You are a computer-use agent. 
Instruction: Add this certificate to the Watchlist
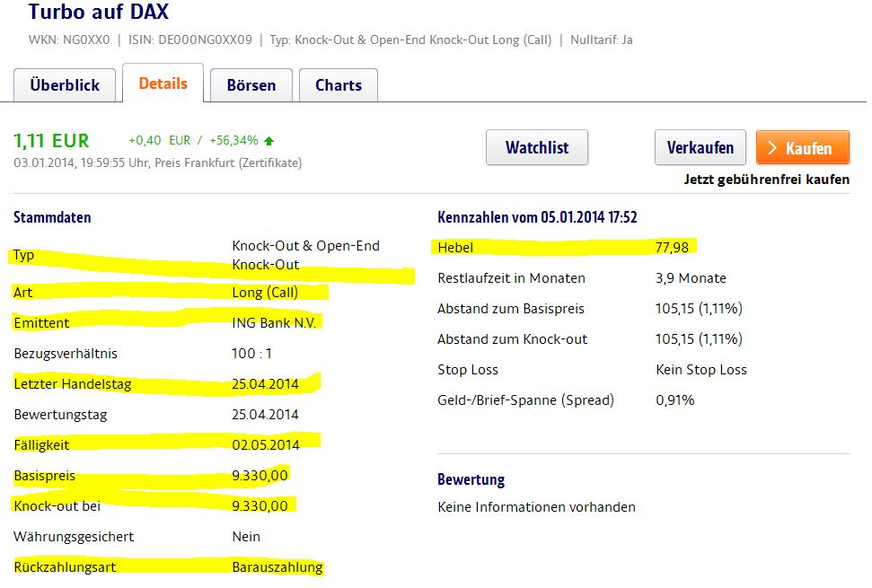coord(536,146)
